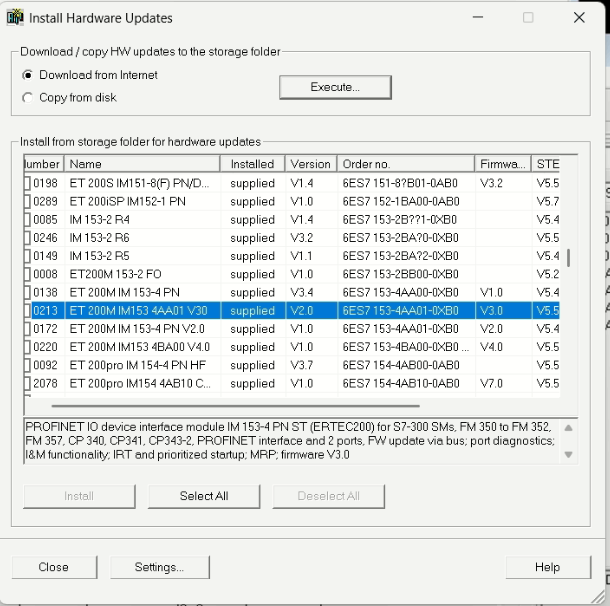
Task: Select row ET 200iSP IM152-1 PN
Action: pos(292,201)
